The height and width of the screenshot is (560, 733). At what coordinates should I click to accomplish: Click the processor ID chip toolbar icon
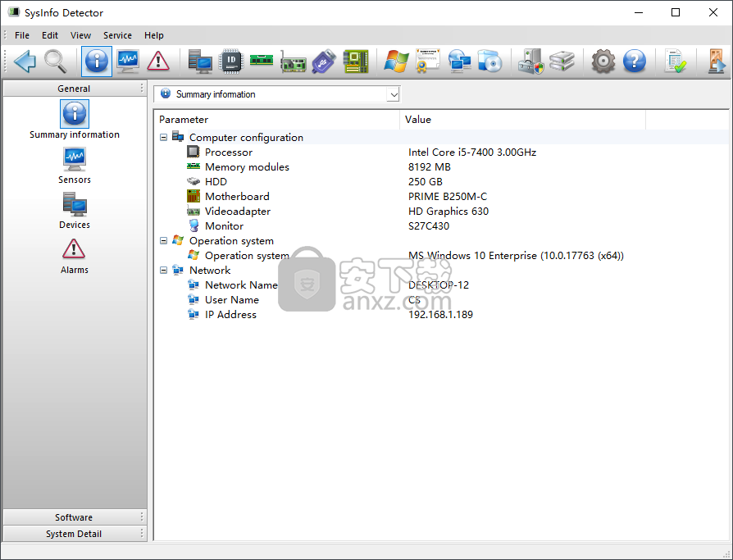click(231, 61)
